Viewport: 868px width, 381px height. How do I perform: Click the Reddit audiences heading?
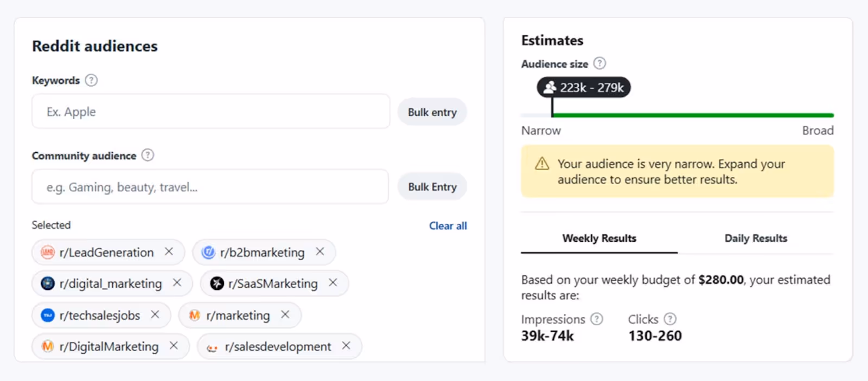pyautogui.click(x=95, y=46)
